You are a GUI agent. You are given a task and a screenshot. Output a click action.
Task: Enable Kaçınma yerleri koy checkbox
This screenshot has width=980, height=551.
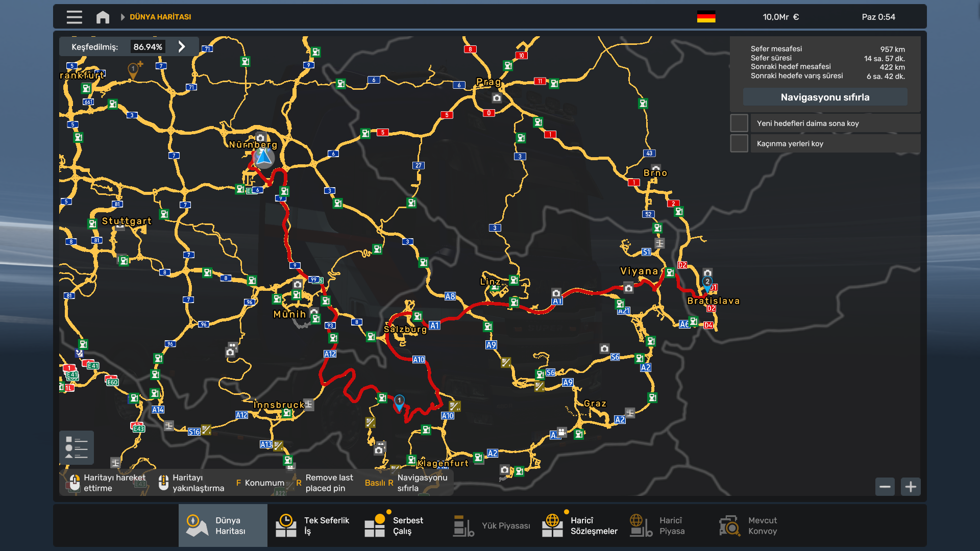coord(739,143)
